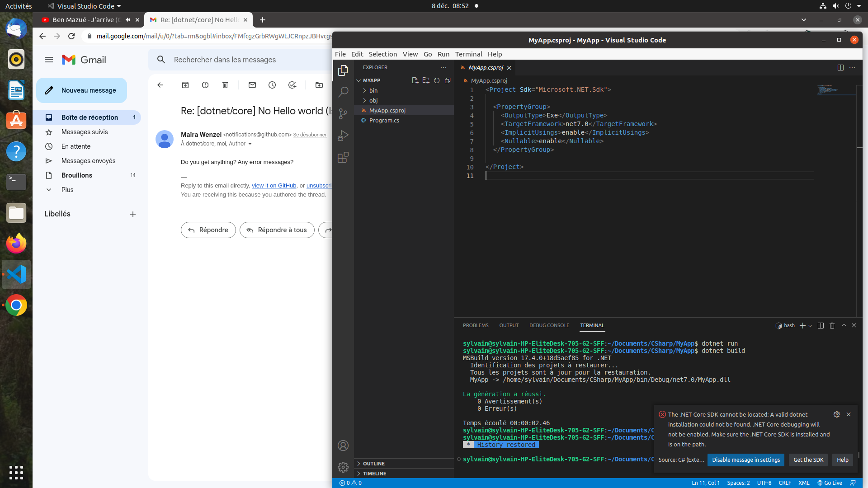Delete the email with the trash icon
Viewport: 868px width, 488px height.
coord(225,85)
